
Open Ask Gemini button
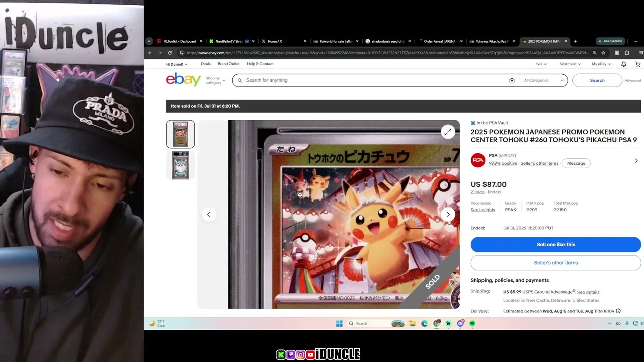click(x=611, y=41)
